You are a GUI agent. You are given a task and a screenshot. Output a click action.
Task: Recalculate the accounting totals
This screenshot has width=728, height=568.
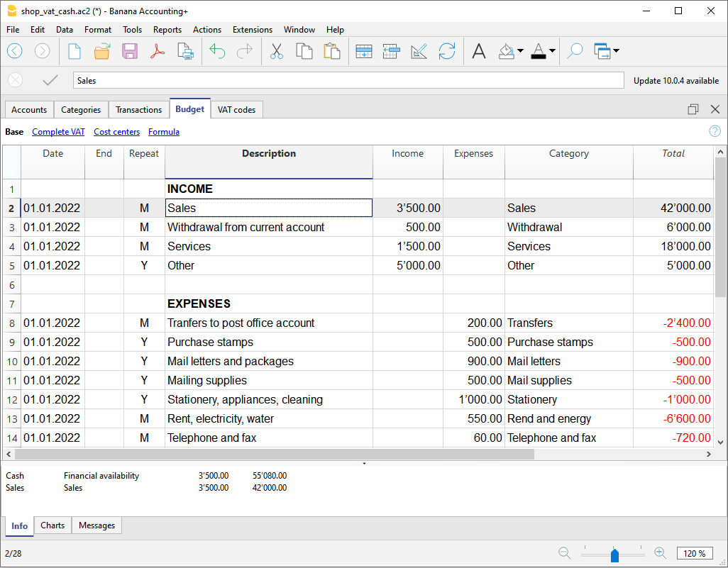coord(447,51)
